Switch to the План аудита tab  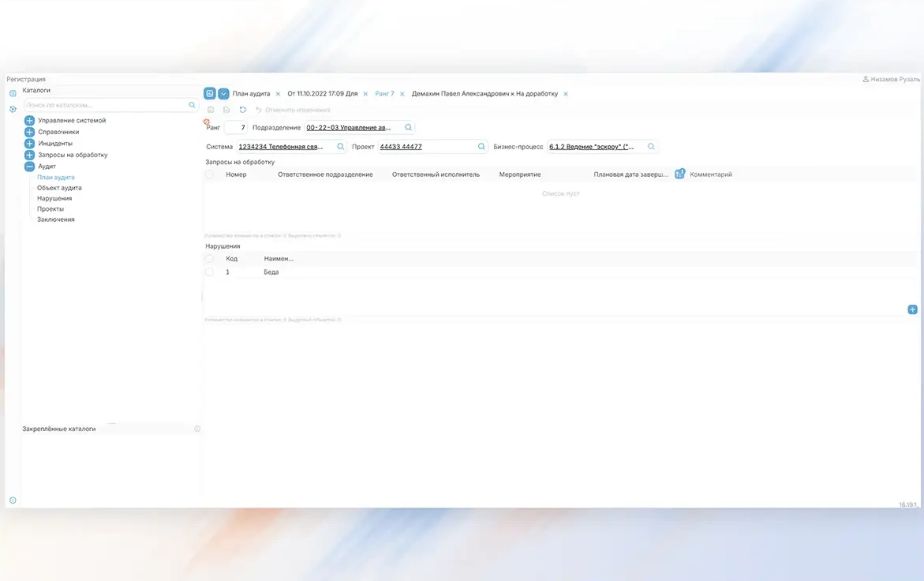251,94
